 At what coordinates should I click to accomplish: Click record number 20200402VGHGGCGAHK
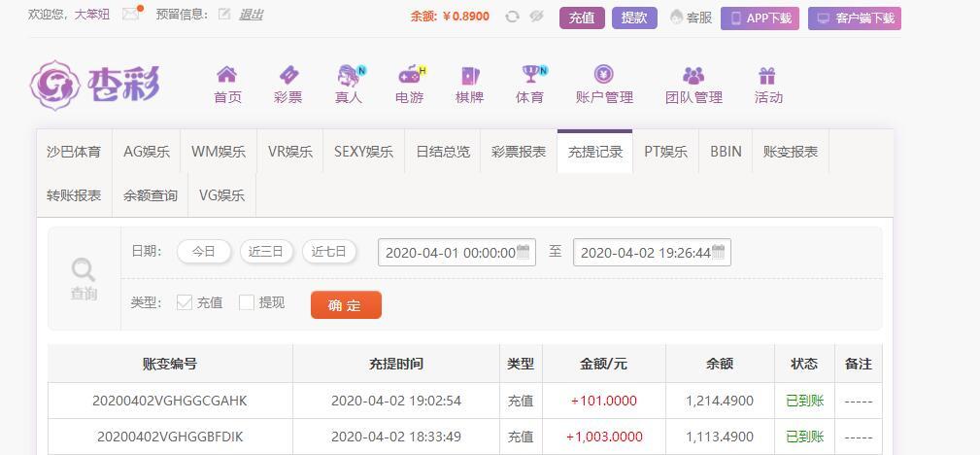170,401
